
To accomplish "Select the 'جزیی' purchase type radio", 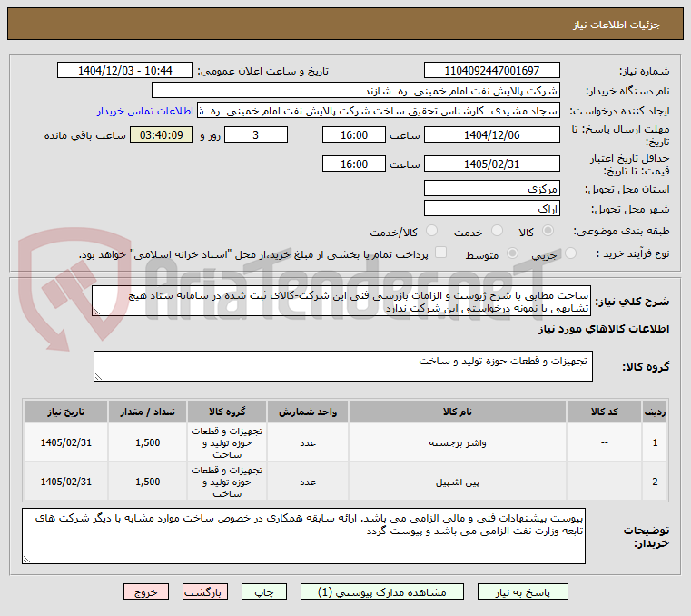I will (570, 253).
